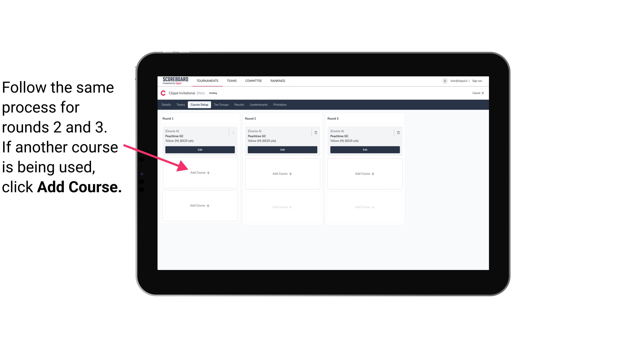Click Add Course for Round 2

(x=282, y=173)
